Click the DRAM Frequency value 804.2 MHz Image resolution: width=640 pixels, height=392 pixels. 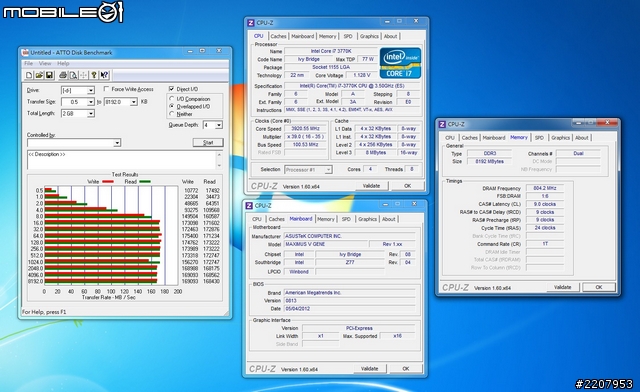(544, 188)
